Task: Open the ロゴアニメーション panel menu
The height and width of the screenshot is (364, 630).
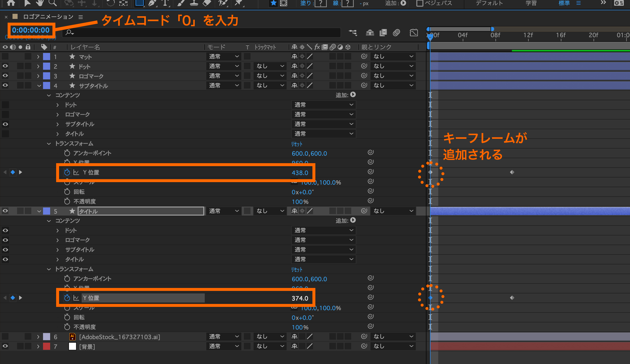Action: (x=81, y=17)
